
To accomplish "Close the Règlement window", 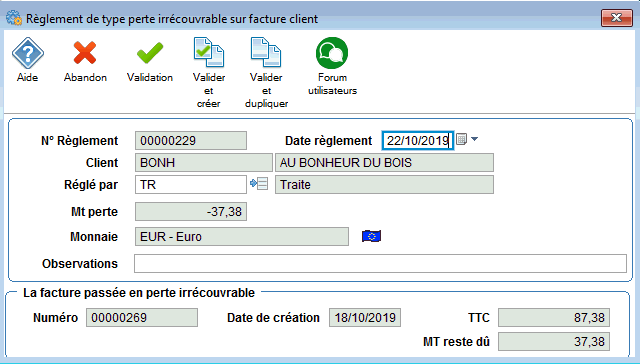I will click(x=616, y=18).
